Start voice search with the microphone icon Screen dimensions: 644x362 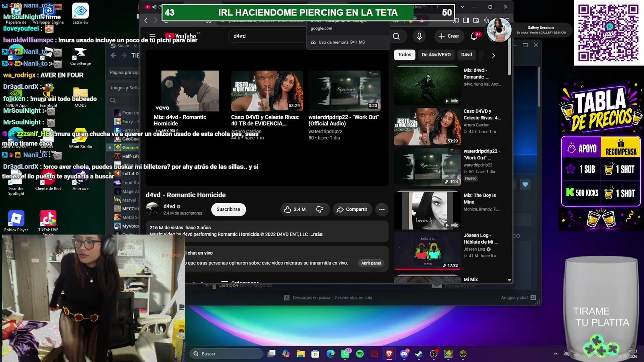click(x=419, y=36)
